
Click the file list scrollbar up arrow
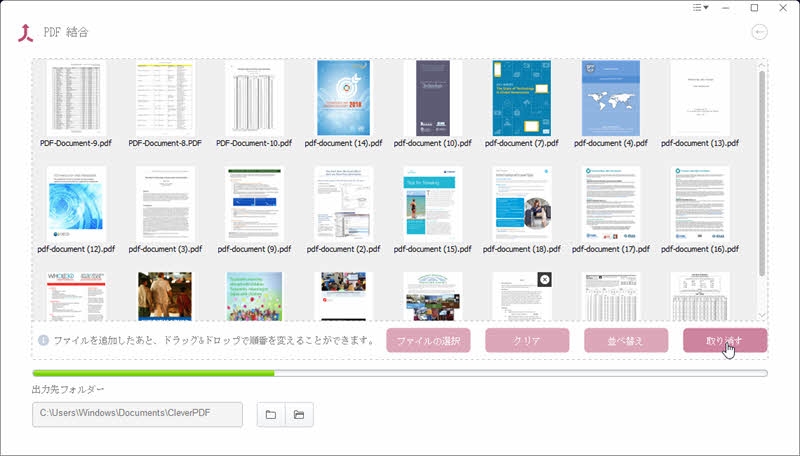pos(762,65)
